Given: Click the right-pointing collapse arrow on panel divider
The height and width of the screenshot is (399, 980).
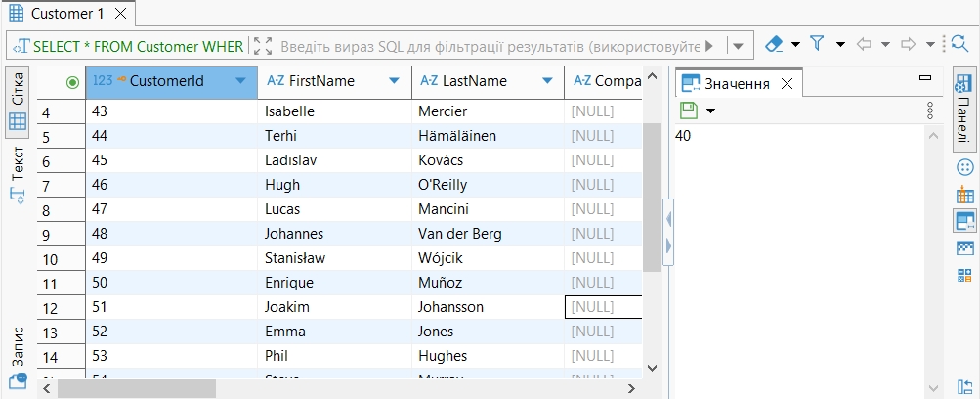Looking at the screenshot, I should point(668,245).
